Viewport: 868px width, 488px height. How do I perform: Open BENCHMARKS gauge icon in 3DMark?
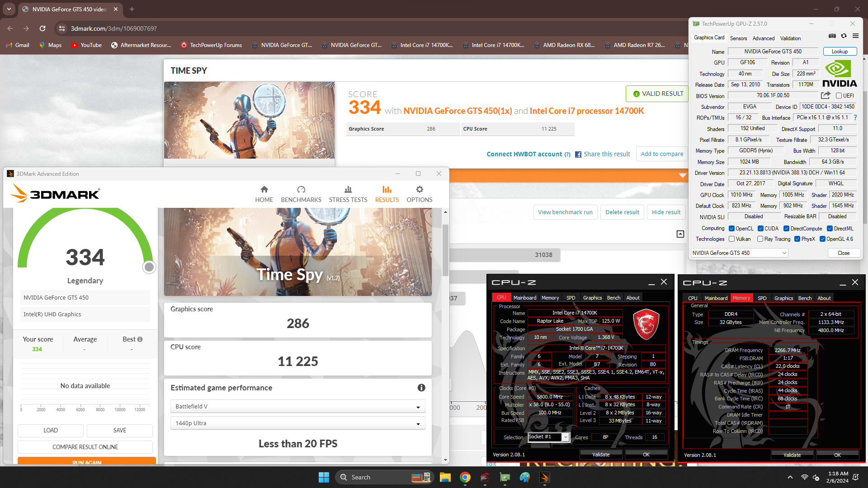pyautogui.click(x=301, y=189)
